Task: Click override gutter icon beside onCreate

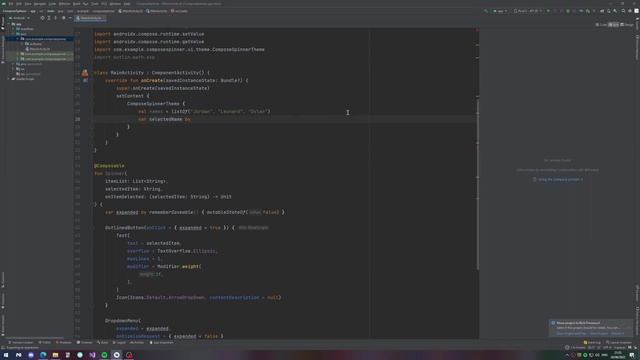Action: [x=85, y=80]
